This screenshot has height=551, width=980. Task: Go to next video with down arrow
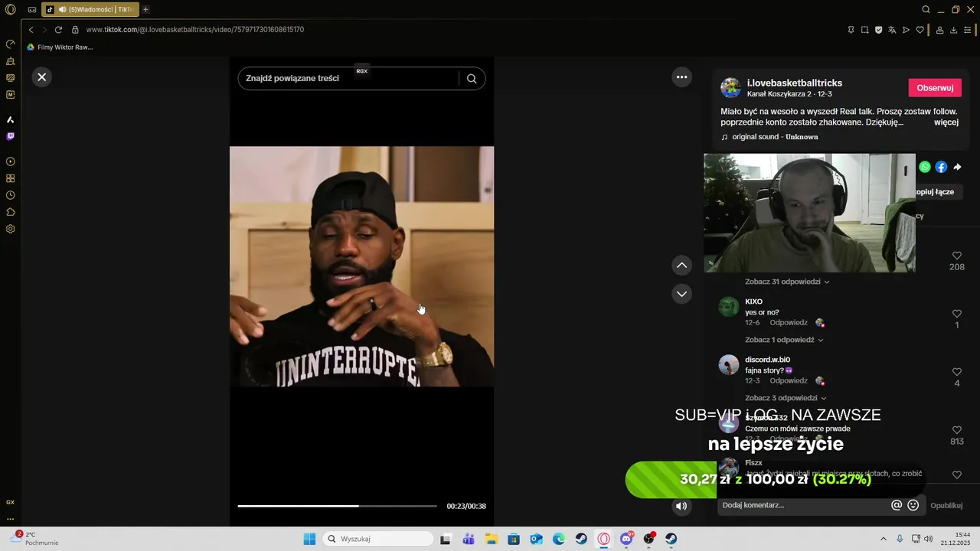click(681, 294)
